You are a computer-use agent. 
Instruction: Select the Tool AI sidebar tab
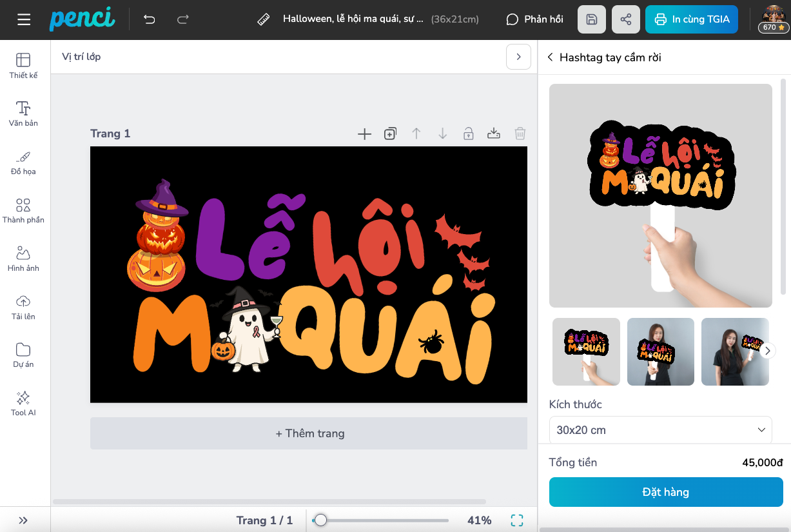[x=23, y=403]
